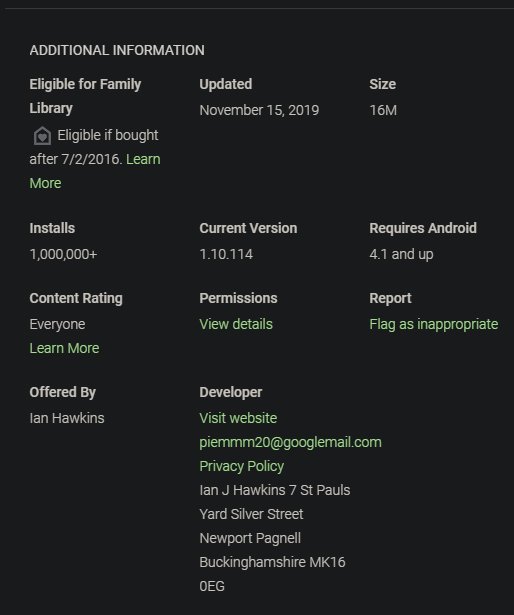Click the Eligible for Family Library label

pos(85,96)
